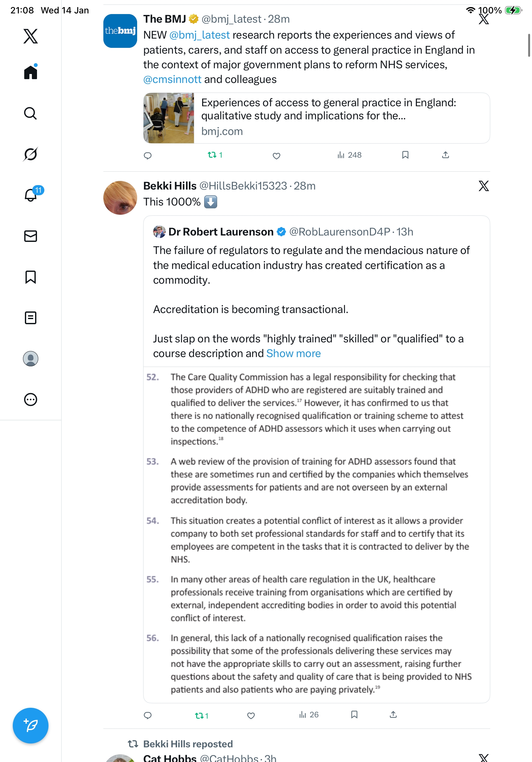The height and width of the screenshot is (762, 532).
Task: Open the Profile avatar icon
Action: coord(31,358)
